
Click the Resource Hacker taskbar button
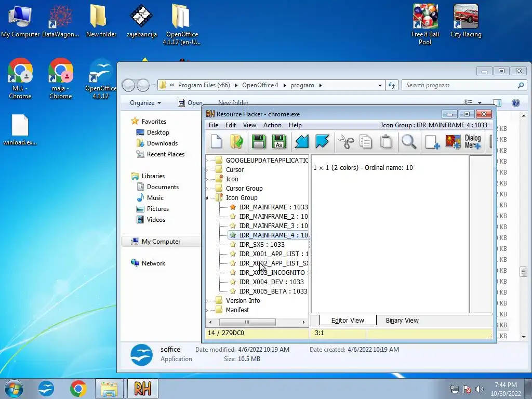[x=142, y=389]
